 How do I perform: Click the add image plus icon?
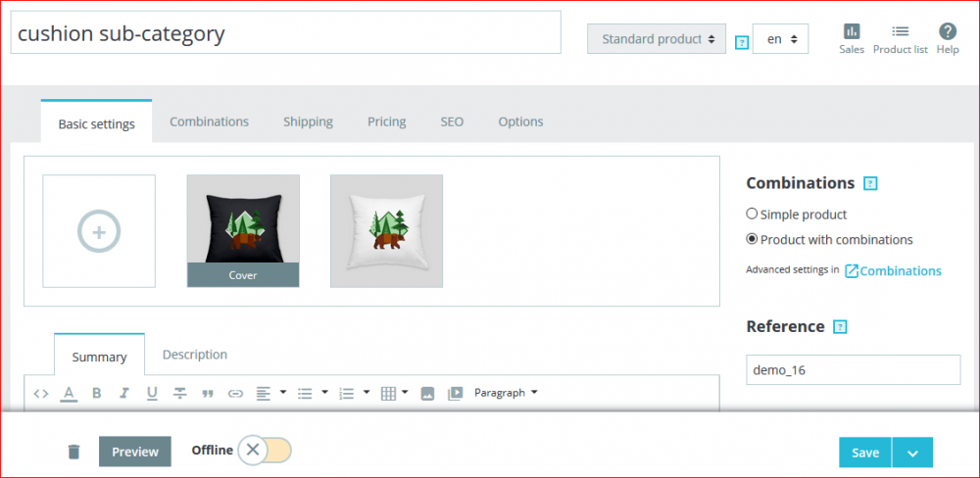99,231
